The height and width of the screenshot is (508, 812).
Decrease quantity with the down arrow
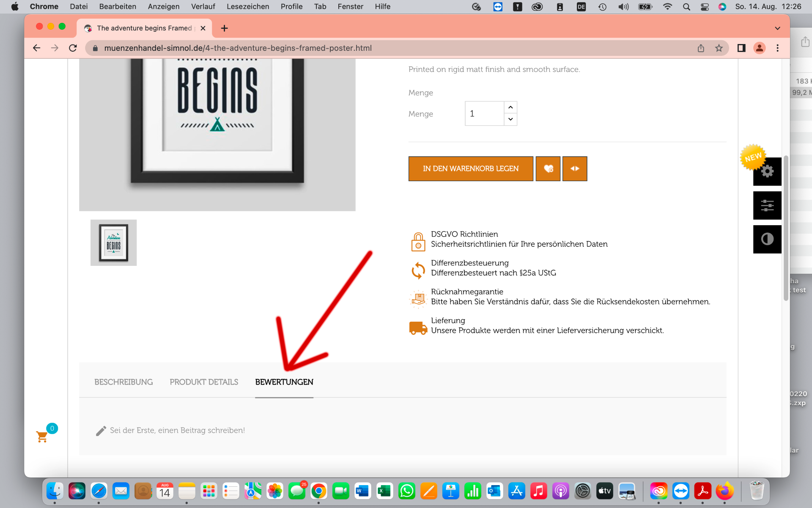point(510,119)
